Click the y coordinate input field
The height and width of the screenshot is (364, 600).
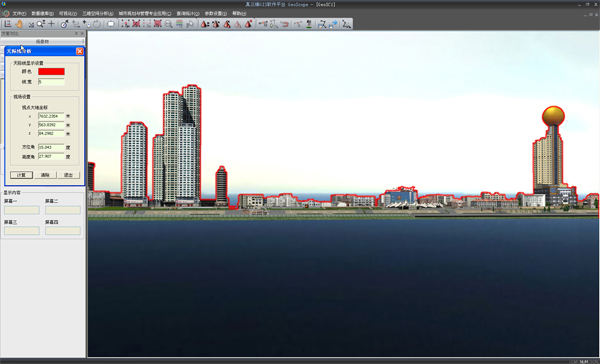coord(51,125)
